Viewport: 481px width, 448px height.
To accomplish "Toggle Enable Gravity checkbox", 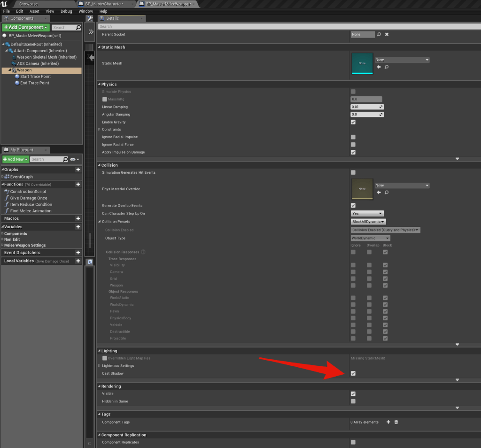I will click(x=353, y=122).
